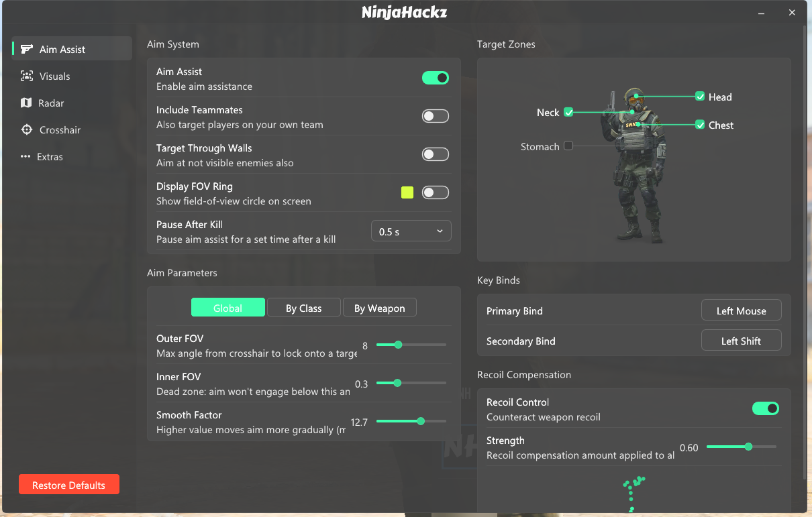The height and width of the screenshot is (517, 812).
Task: Enable Include Teammates switch
Action: tap(435, 116)
